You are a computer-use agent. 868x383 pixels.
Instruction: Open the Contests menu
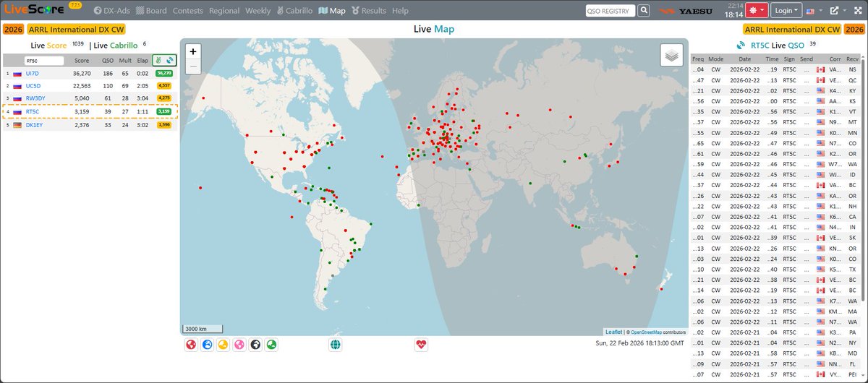click(188, 11)
